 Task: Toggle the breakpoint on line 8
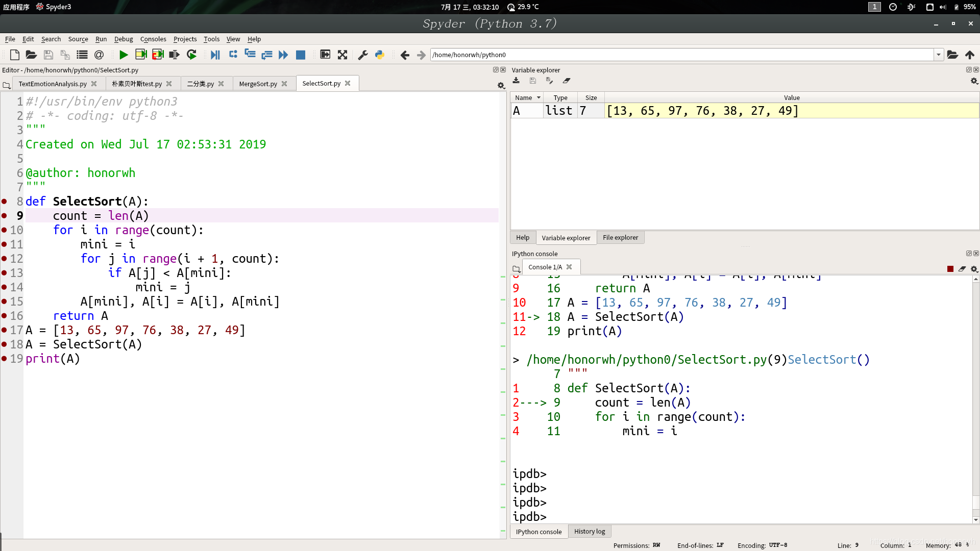point(5,202)
